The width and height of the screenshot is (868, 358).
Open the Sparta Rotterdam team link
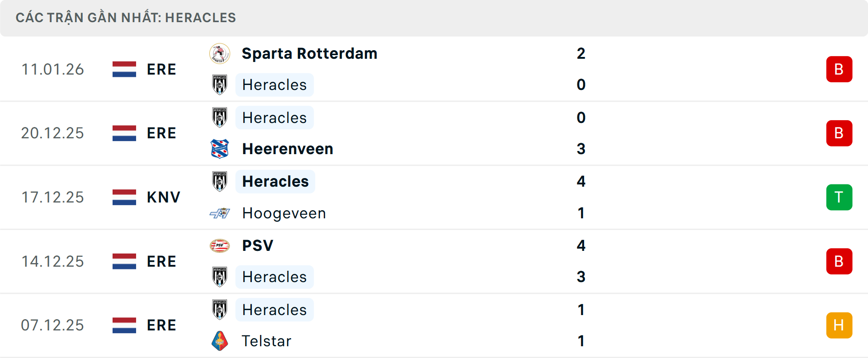(309, 53)
